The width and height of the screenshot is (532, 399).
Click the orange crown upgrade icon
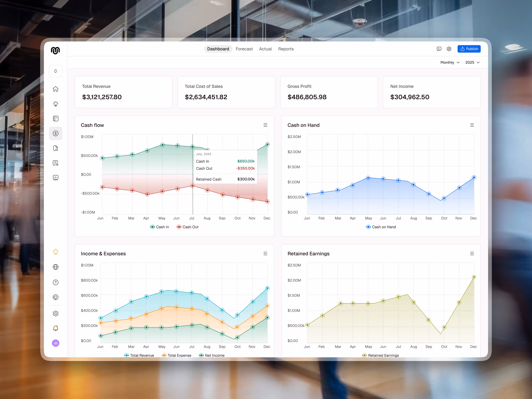56,252
